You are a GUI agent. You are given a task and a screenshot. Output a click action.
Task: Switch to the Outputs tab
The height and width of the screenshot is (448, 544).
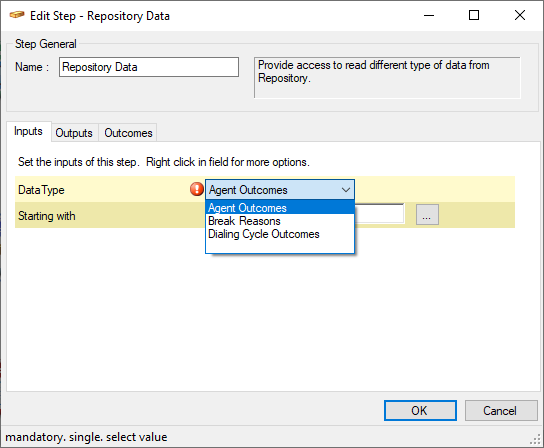click(x=74, y=133)
